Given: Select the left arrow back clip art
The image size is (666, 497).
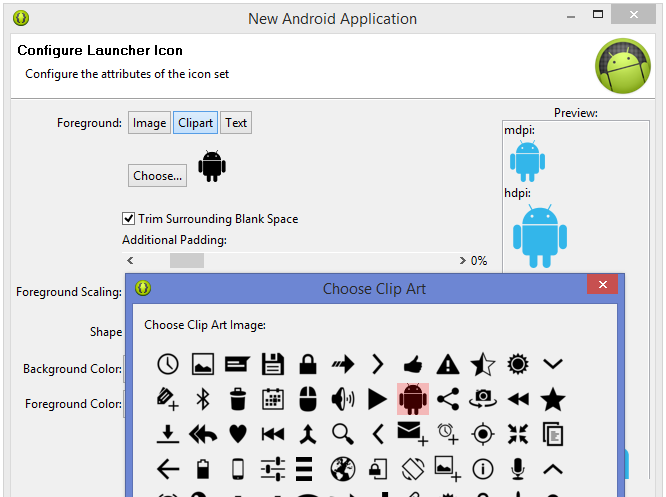Looking at the screenshot, I should 168,469.
